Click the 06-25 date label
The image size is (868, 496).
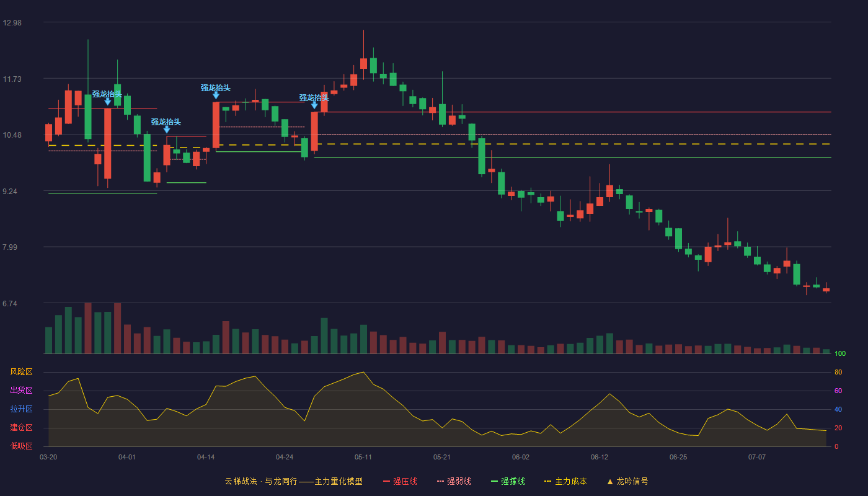[x=678, y=457]
